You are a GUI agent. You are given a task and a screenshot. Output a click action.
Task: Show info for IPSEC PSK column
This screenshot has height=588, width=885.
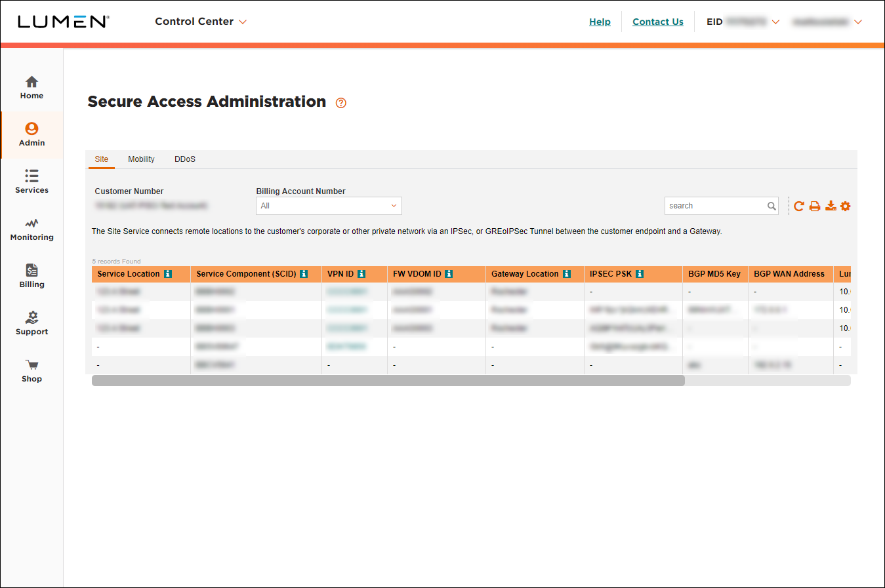[640, 274]
